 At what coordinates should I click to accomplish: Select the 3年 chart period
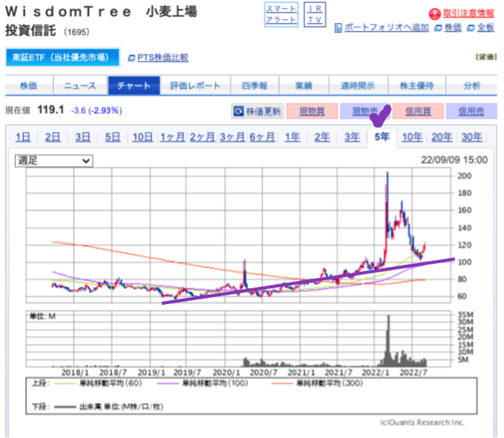point(353,138)
